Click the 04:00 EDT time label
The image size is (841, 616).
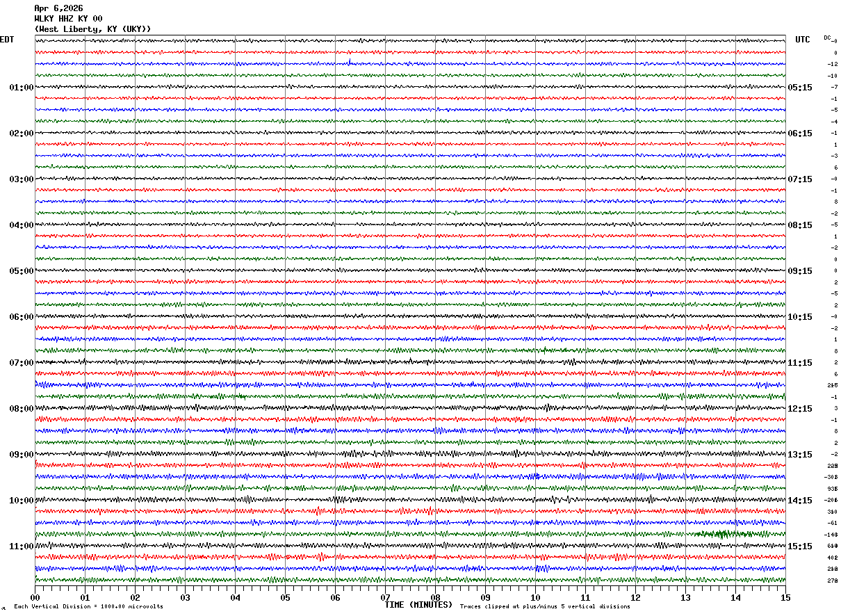point(21,225)
